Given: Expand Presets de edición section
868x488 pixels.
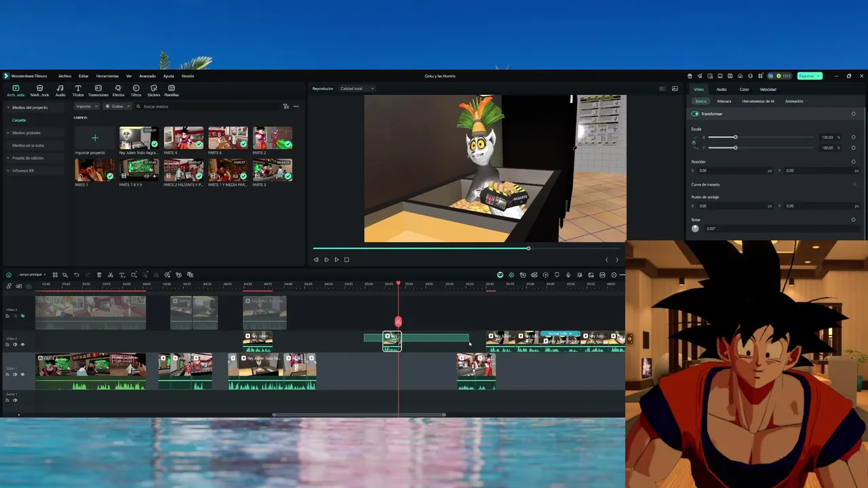Looking at the screenshot, I should (7, 158).
